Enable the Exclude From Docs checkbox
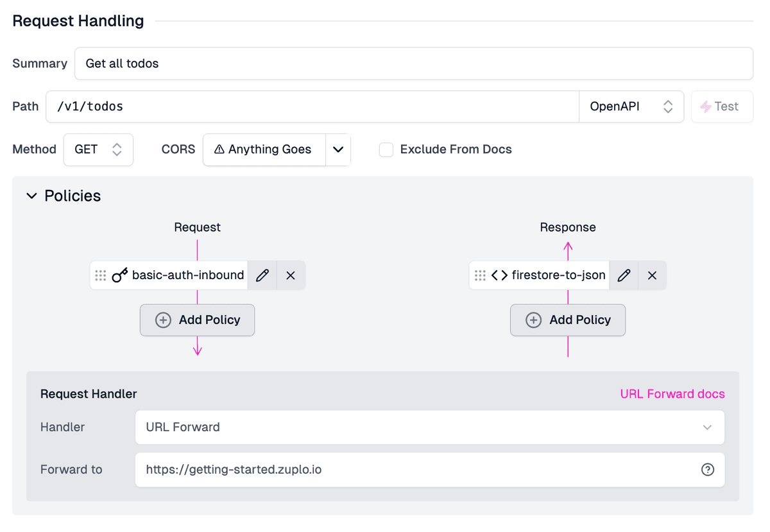 (x=386, y=149)
